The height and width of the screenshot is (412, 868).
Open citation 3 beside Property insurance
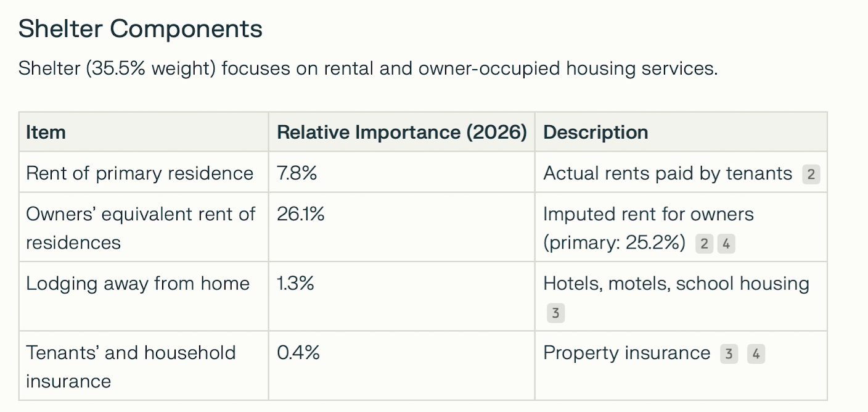729,354
